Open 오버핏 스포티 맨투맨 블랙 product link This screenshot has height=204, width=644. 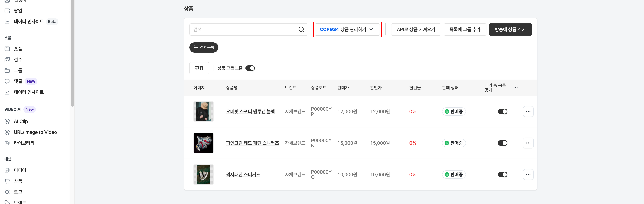[x=250, y=111]
